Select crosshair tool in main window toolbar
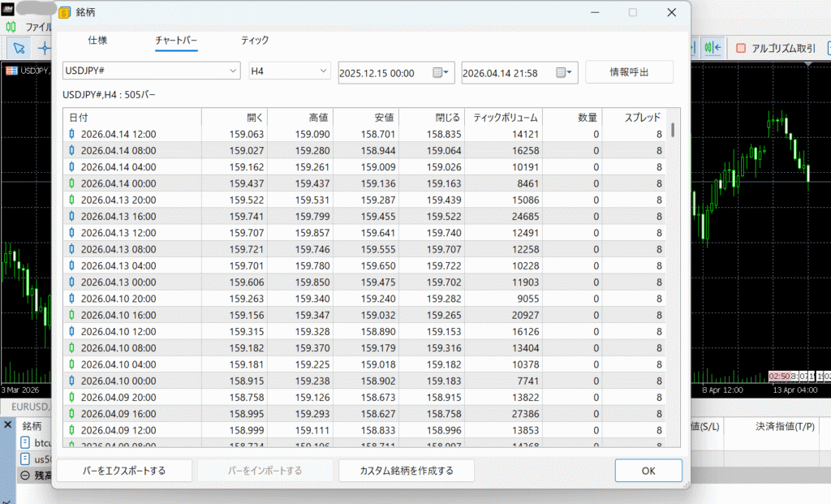 coord(45,48)
